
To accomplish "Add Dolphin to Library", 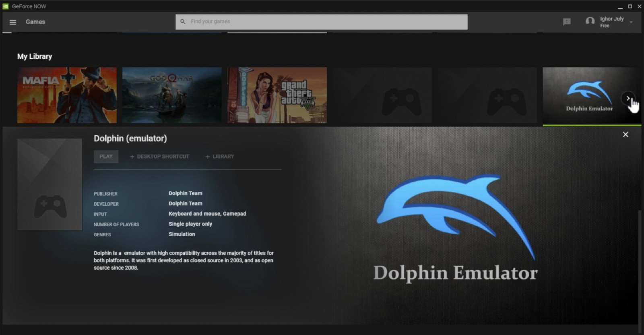I will (220, 157).
